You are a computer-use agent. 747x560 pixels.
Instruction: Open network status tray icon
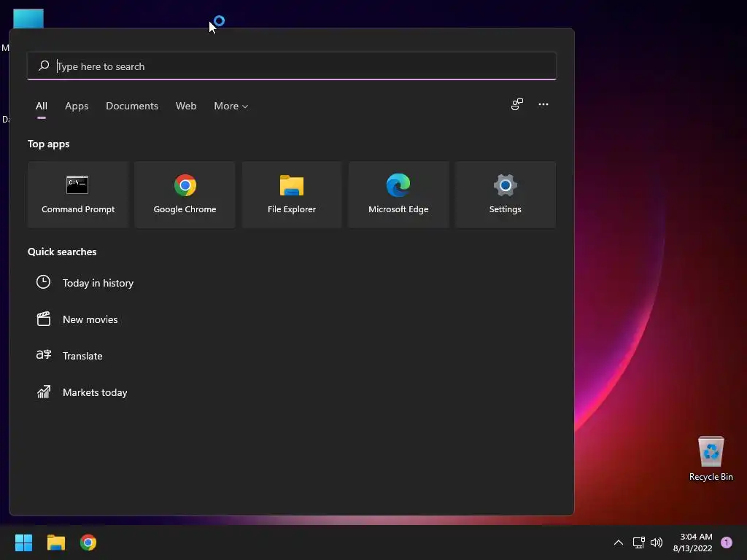coord(638,542)
